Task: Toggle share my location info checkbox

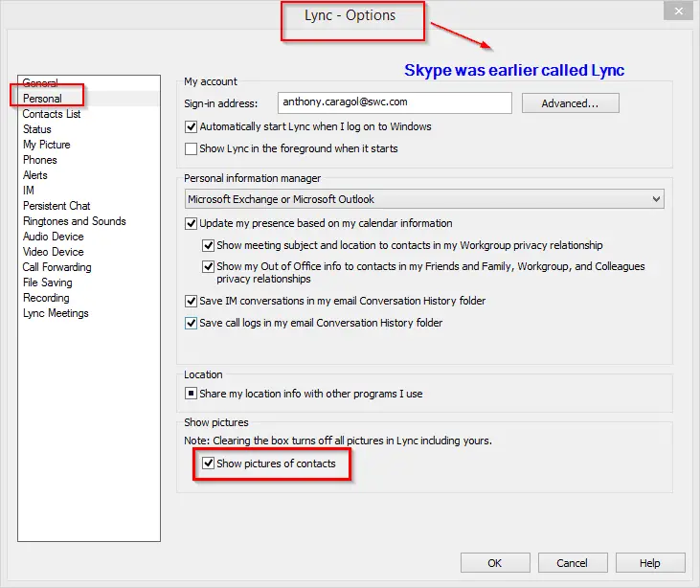Action: 192,394
